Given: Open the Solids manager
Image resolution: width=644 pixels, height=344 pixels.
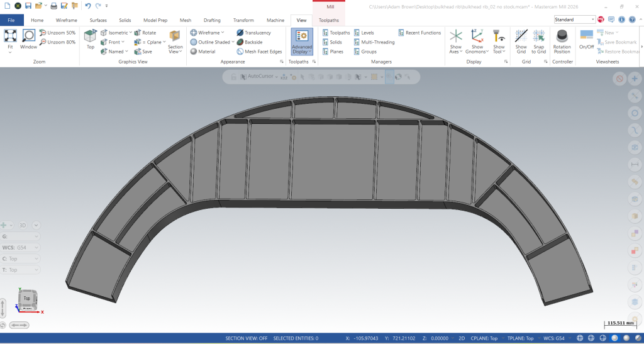Looking at the screenshot, I should [x=333, y=42].
